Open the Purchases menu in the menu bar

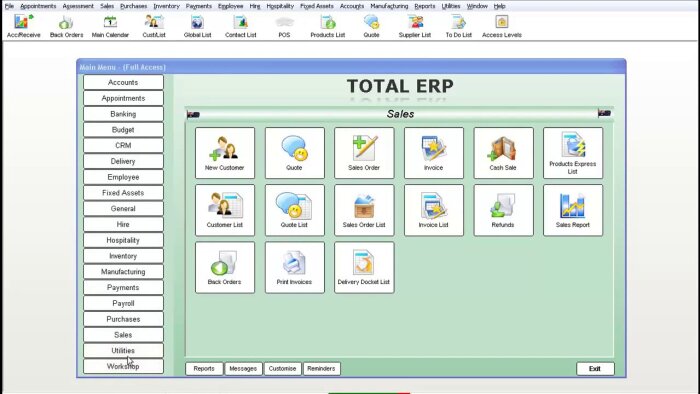(x=133, y=6)
